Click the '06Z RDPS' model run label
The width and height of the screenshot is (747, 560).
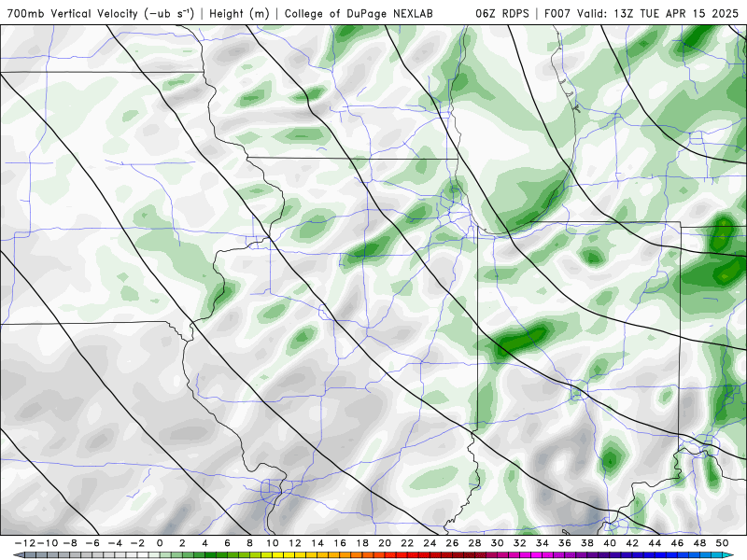(501, 13)
